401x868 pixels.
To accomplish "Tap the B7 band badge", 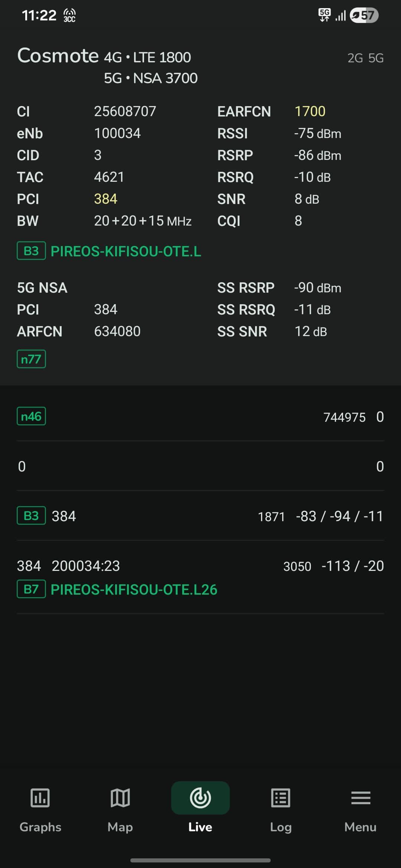I will (x=31, y=589).
